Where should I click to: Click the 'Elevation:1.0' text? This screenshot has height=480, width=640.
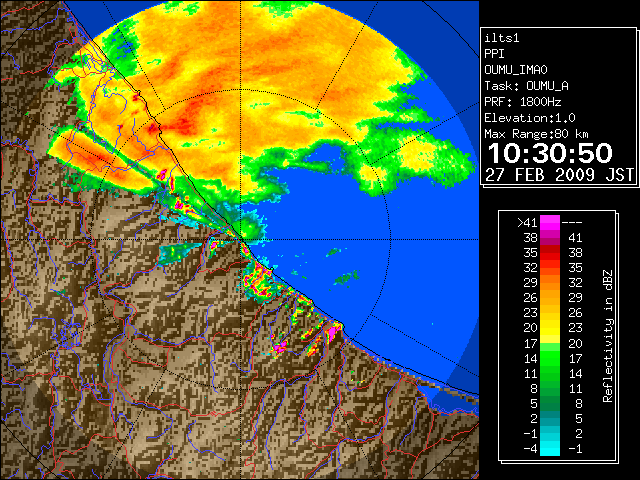pyautogui.click(x=530, y=118)
